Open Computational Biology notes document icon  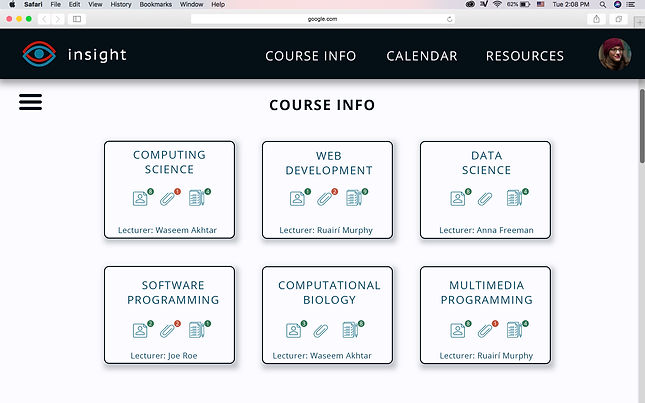click(350, 330)
